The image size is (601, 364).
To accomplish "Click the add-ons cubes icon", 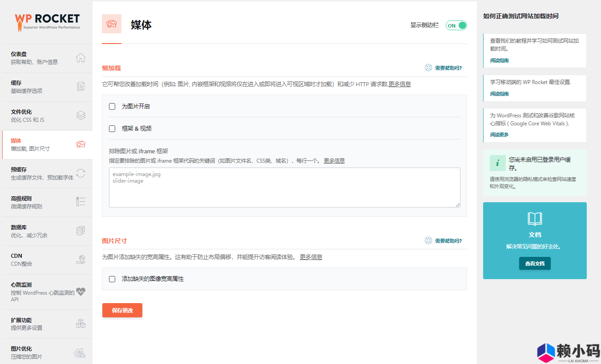I will point(81,324).
